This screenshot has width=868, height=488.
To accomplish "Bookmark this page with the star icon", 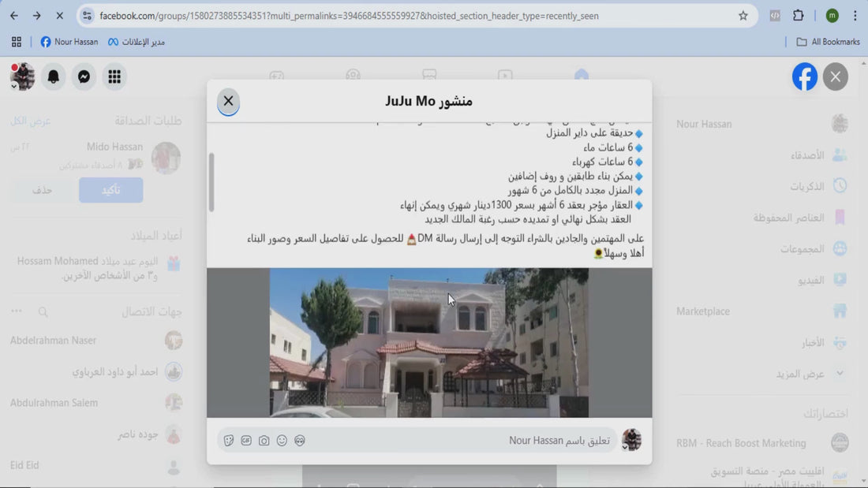I will (x=743, y=16).
